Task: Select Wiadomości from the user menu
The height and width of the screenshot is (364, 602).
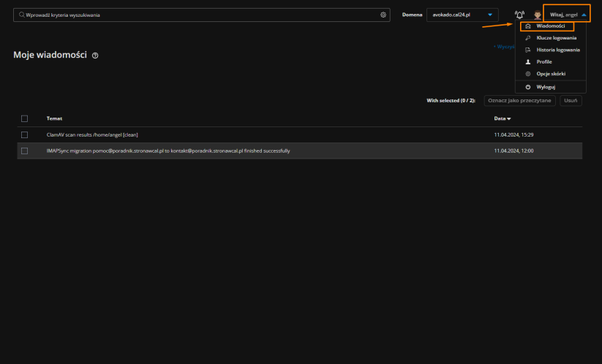Action: [x=551, y=26]
